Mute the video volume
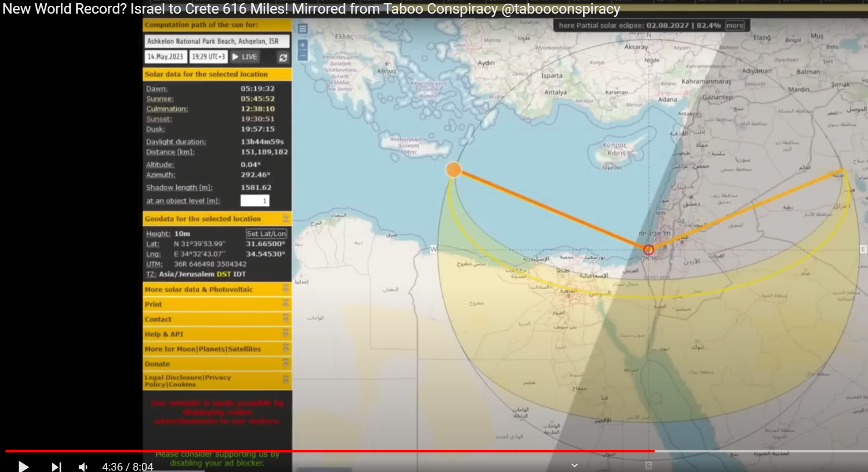This screenshot has width=868, height=472. [84, 467]
